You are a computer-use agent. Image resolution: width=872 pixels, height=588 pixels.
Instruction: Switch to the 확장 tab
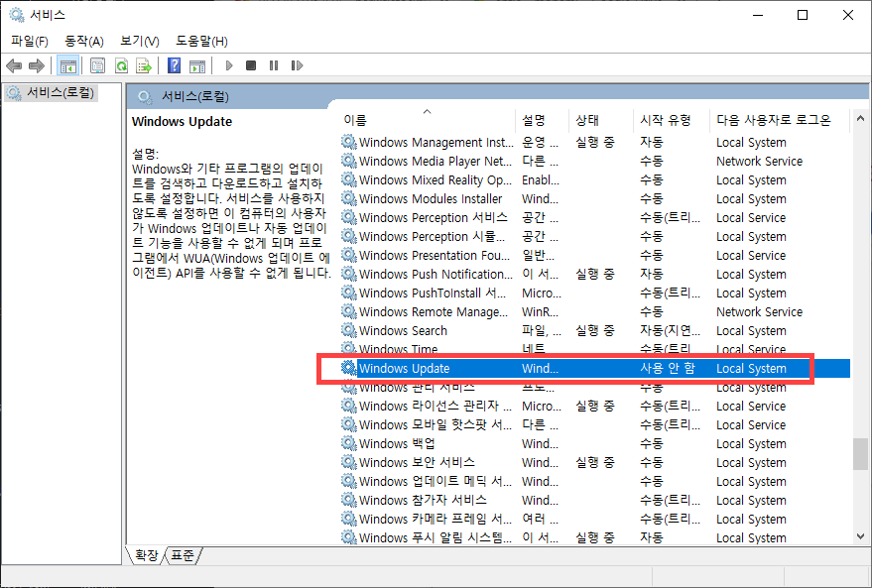click(x=146, y=555)
